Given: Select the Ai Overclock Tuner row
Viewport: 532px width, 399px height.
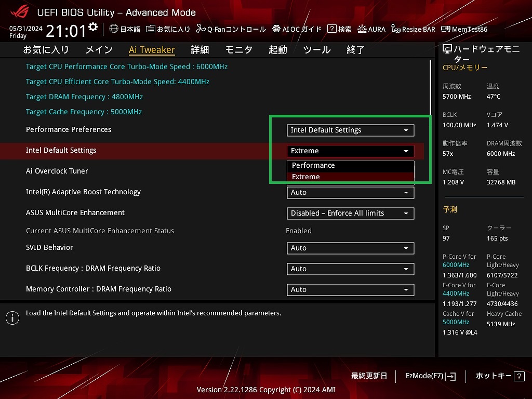Looking at the screenshot, I should [x=57, y=171].
